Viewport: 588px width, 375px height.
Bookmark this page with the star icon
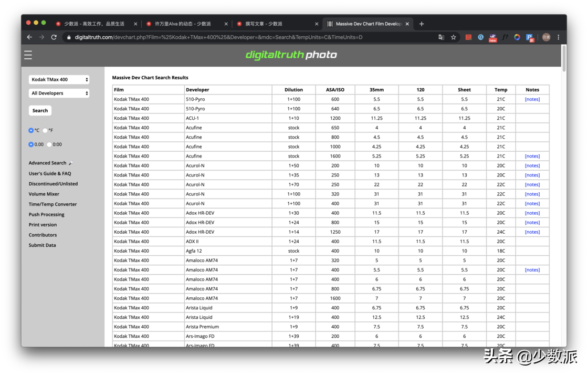point(454,37)
